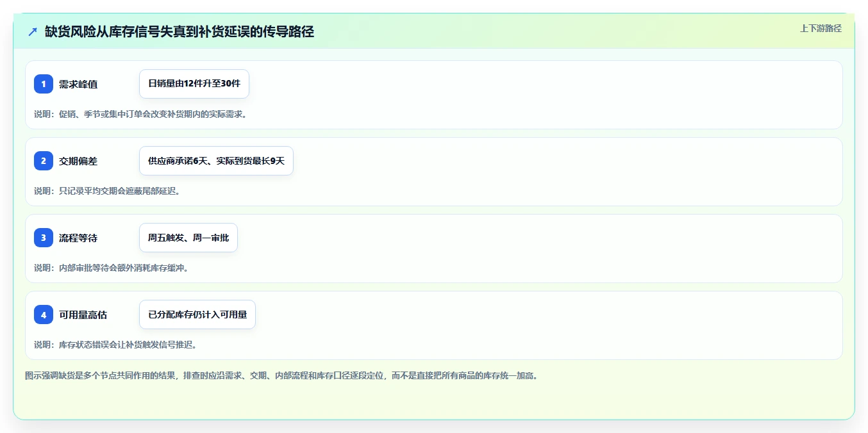868x433 pixels.
Task: Click note 只记录平均交期会遮蔽尾部延迟
Action: [107, 191]
